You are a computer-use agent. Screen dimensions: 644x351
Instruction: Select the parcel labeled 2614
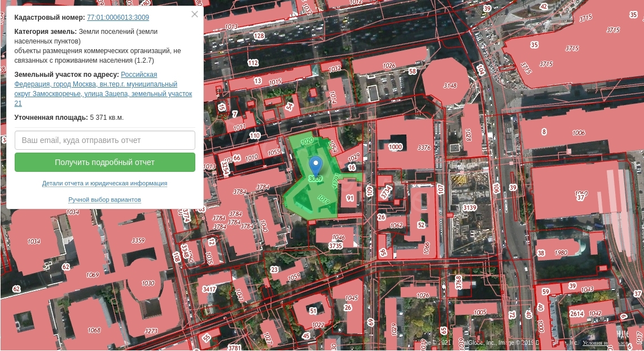click(x=576, y=314)
